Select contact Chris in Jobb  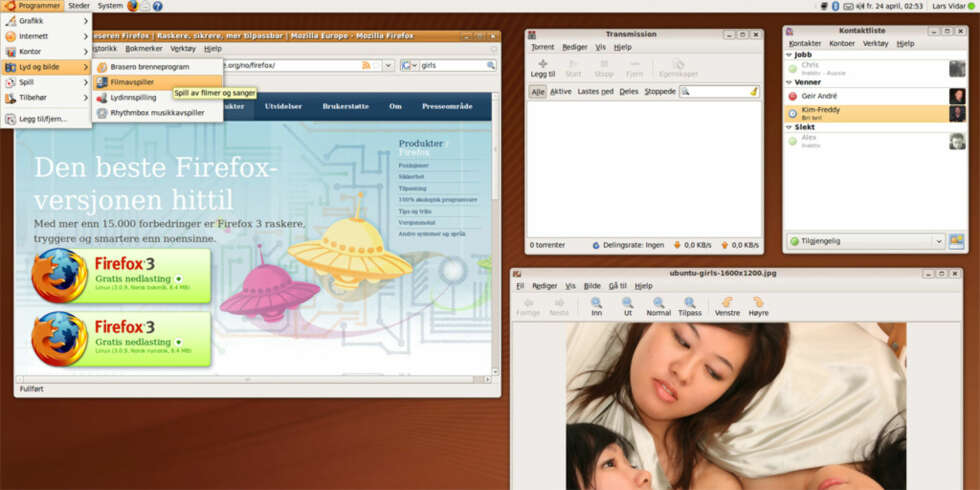[x=875, y=68]
